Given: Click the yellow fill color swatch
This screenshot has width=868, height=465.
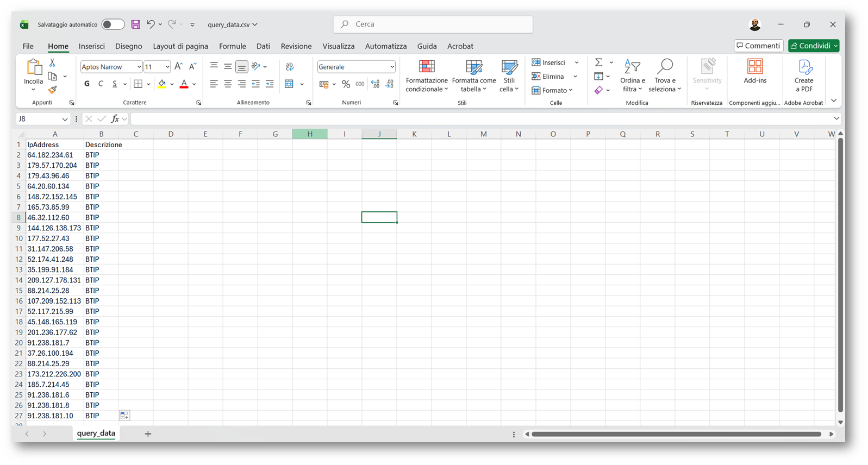Looking at the screenshot, I should pos(162,84).
